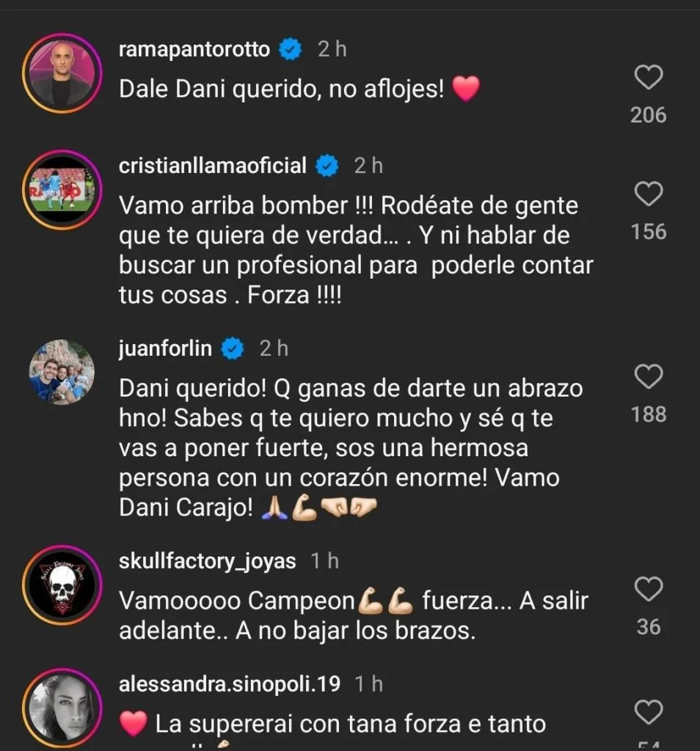Open the cristianllamaoficial username link
700x751 pixels.
[x=212, y=166]
